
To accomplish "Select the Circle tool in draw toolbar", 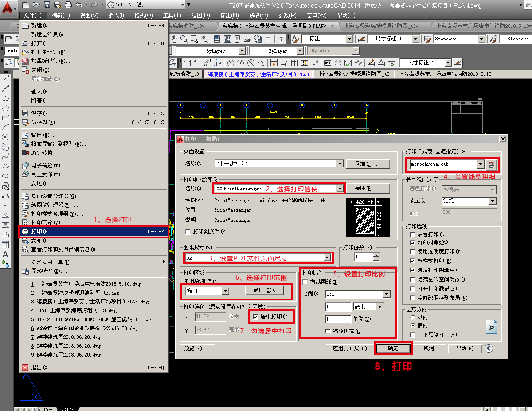I will click(5, 137).
